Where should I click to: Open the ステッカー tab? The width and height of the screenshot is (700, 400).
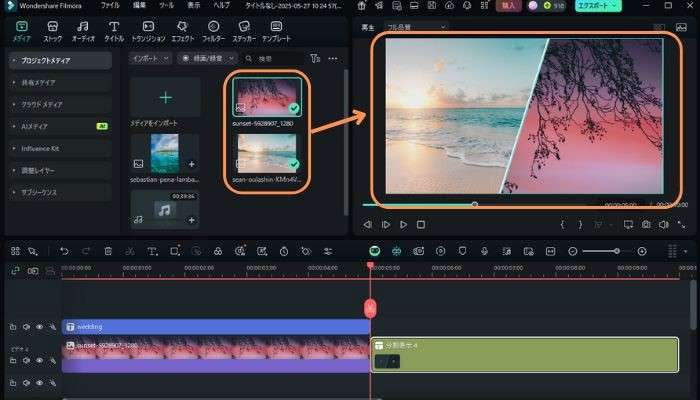pos(244,31)
